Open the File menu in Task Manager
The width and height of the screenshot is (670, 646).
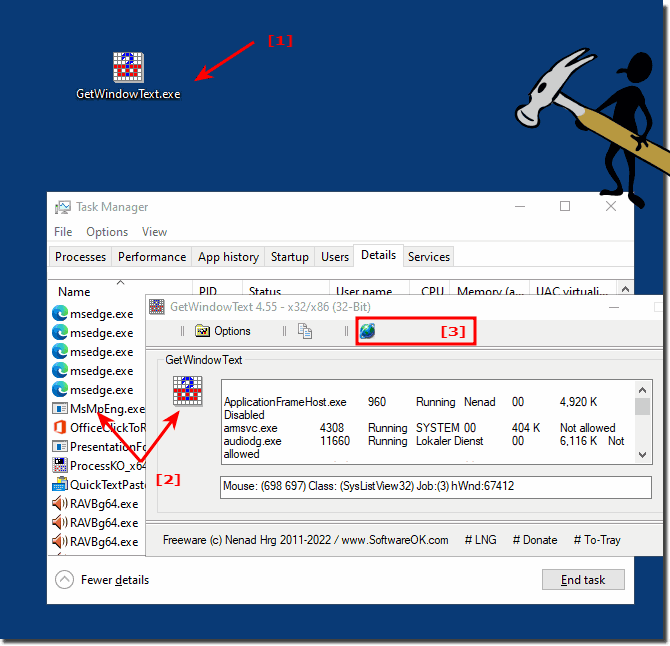pyautogui.click(x=63, y=232)
